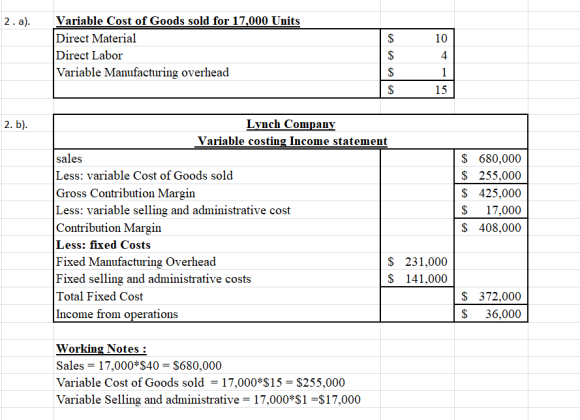Click the overhead value 1
This screenshot has width=580, height=420.
pyautogui.click(x=444, y=73)
